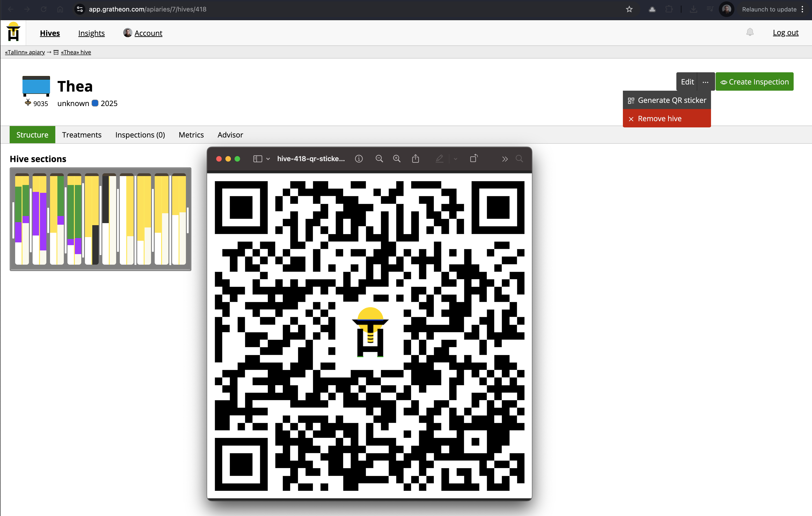812x516 pixels.
Task: Open search in Preview window
Action: [519, 159]
